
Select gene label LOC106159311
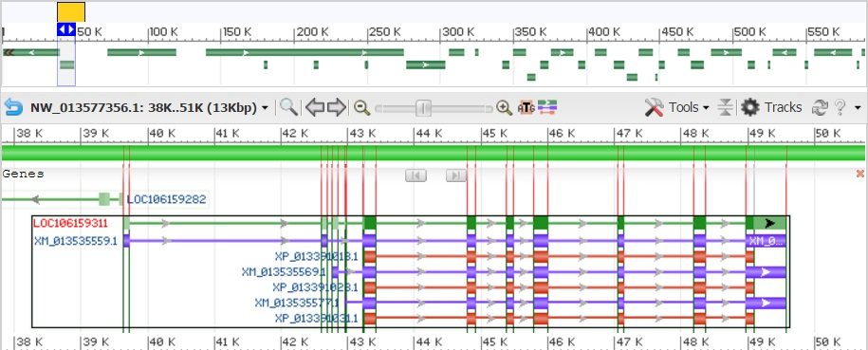point(70,223)
